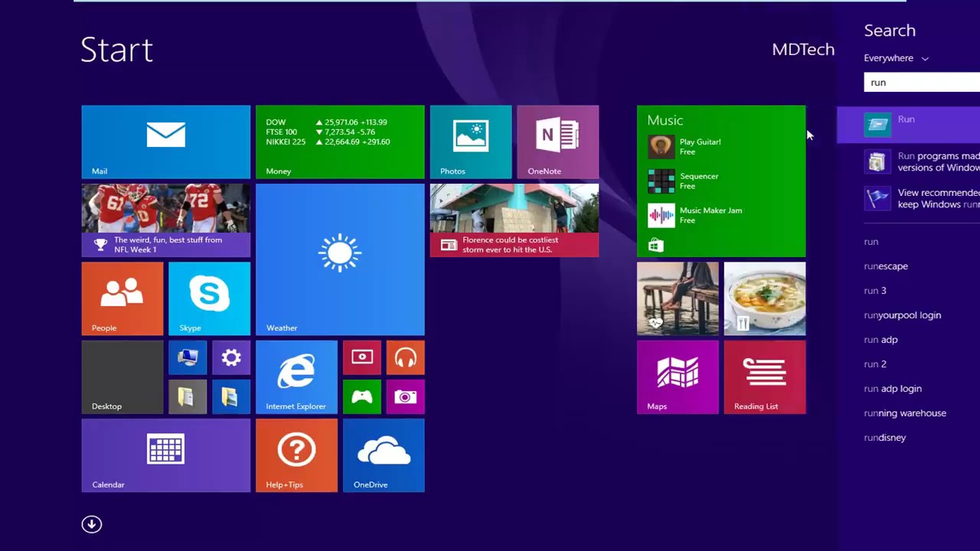Select the 'rundisney' search suggestion

coord(885,438)
